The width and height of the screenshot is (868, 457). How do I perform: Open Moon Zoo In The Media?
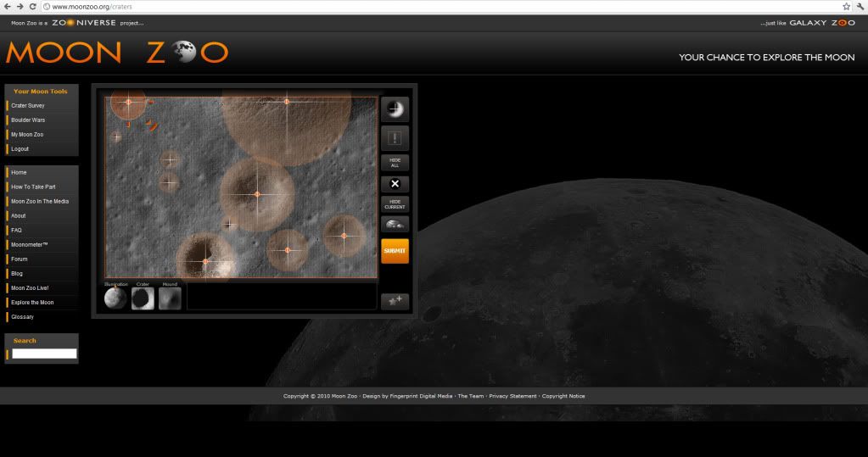click(42, 202)
